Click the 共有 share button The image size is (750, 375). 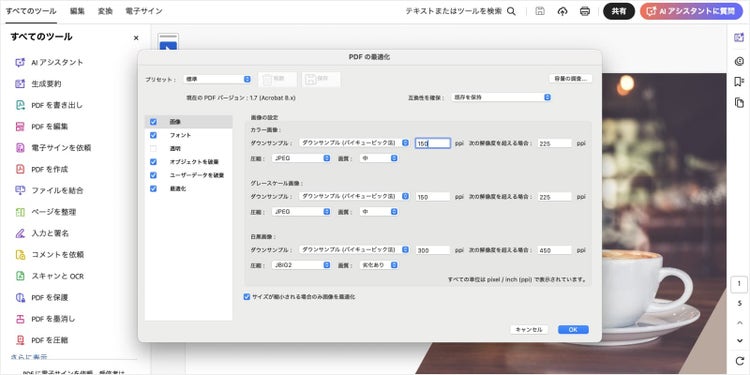pyautogui.click(x=619, y=11)
